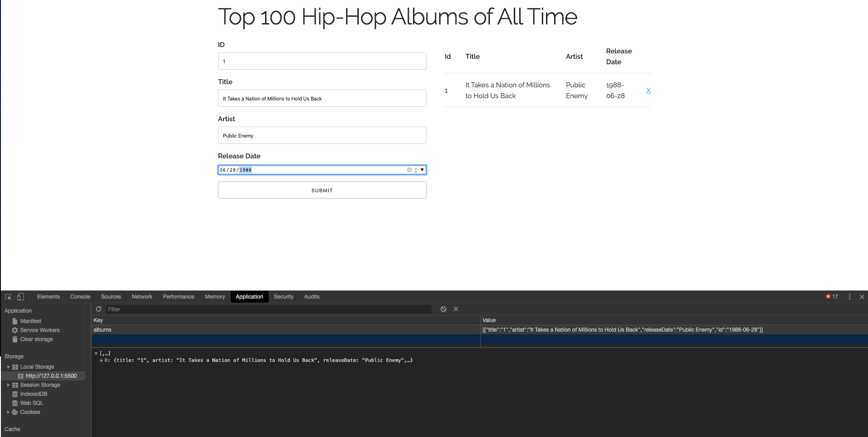868x437 pixels.
Task: Open the Console tab in DevTools
Action: tap(80, 297)
